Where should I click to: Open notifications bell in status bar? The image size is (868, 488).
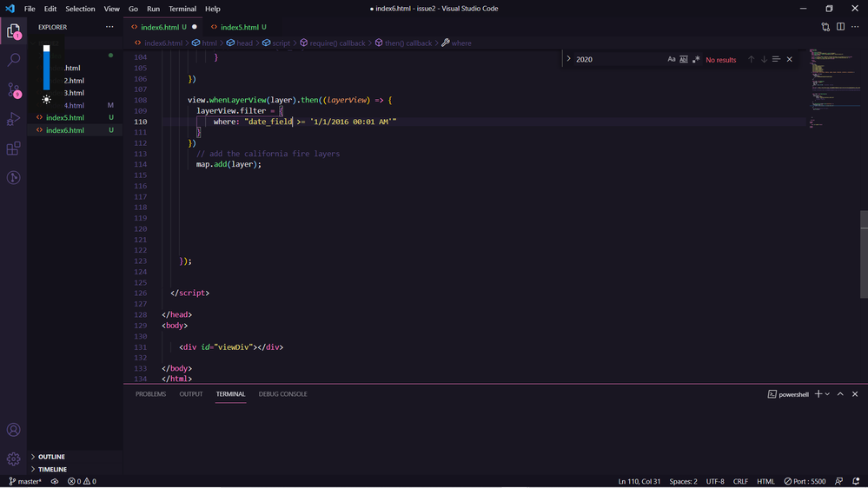pos(856,481)
